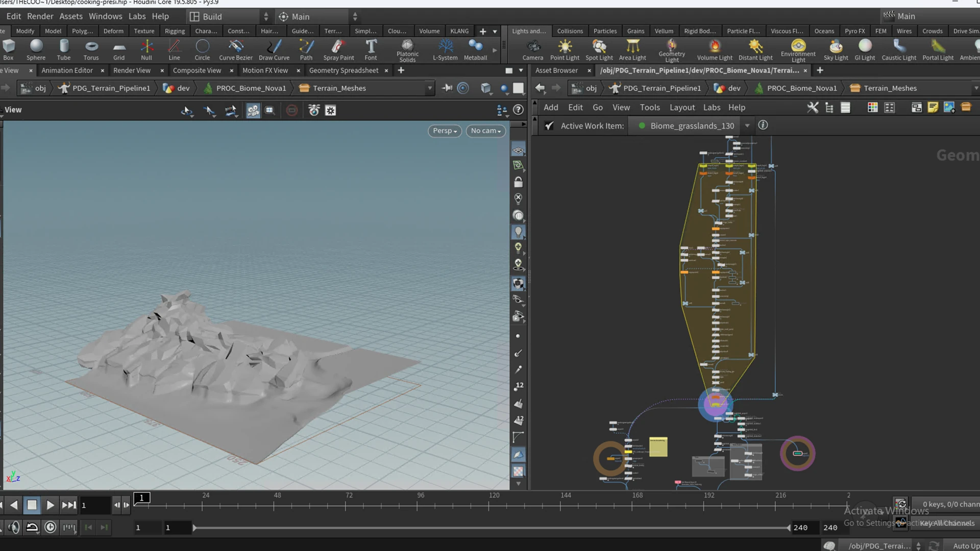Open the Windows menu
980x551 pixels.
pyautogui.click(x=105, y=16)
